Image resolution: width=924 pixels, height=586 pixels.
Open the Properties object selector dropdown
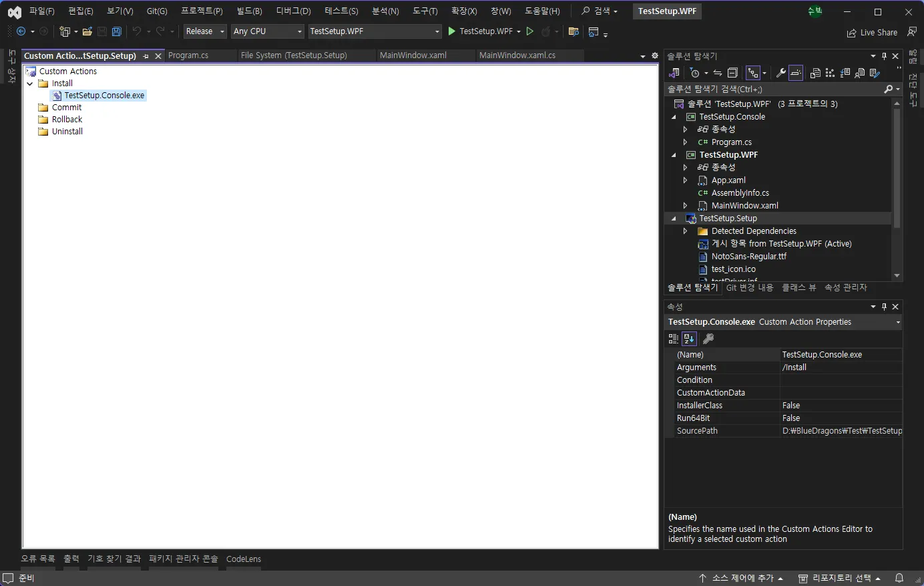[898, 322]
